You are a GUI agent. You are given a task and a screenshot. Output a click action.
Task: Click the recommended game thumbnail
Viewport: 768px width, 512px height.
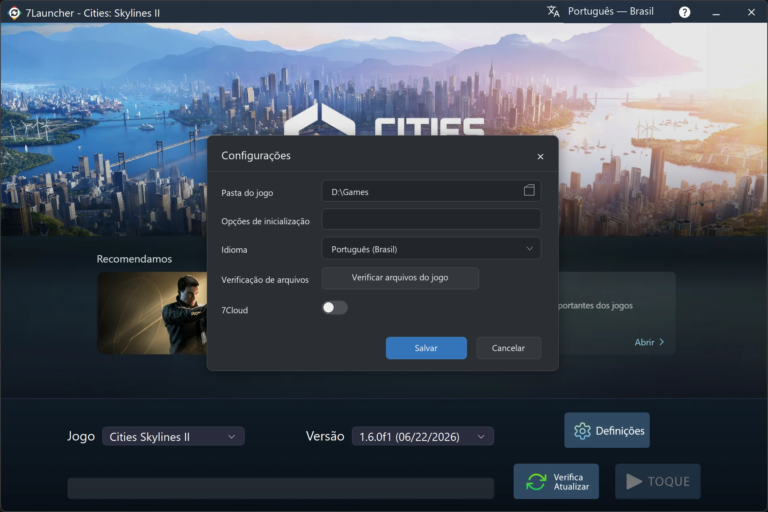(152, 313)
